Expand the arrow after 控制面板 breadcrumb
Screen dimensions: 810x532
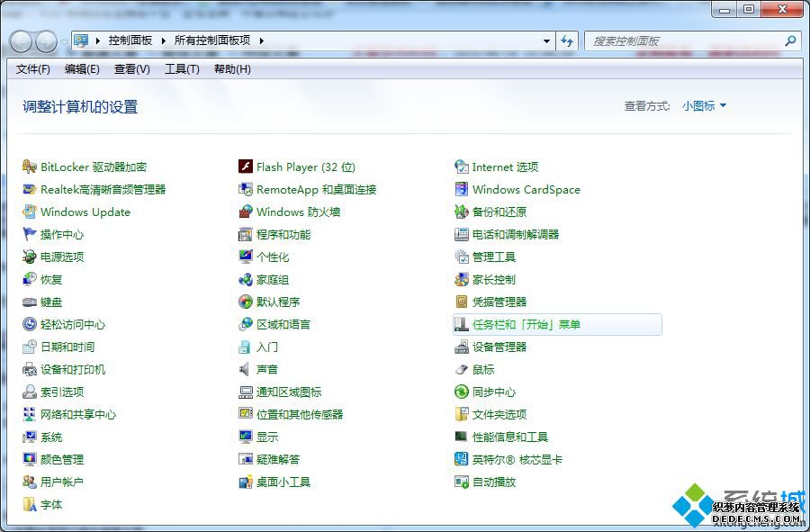(163, 41)
